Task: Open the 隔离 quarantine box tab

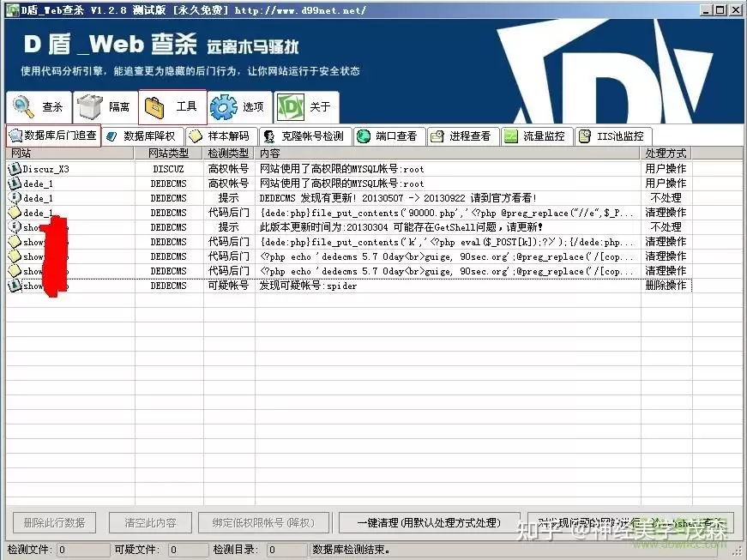Action: (105, 106)
